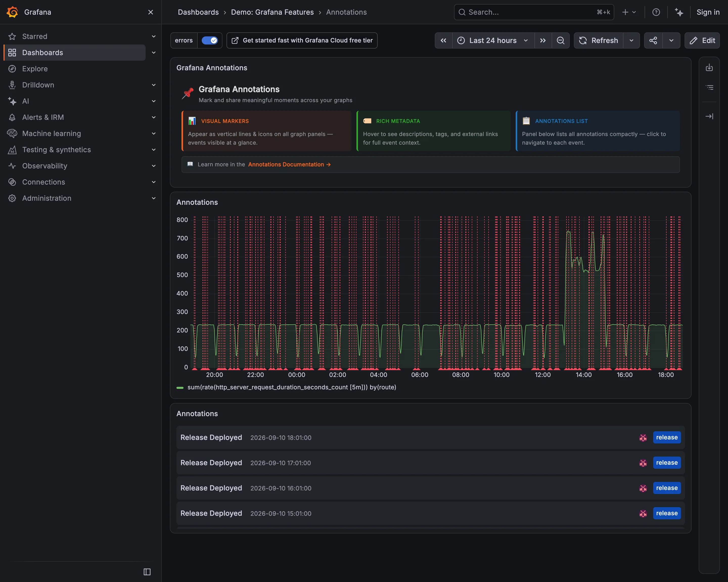Click the Rich Metadata info card
Viewport: 728px width, 582px height.
tap(433, 131)
